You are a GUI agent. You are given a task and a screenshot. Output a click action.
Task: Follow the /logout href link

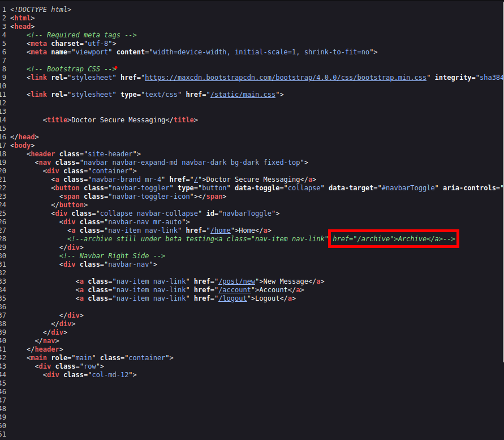click(x=233, y=298)
